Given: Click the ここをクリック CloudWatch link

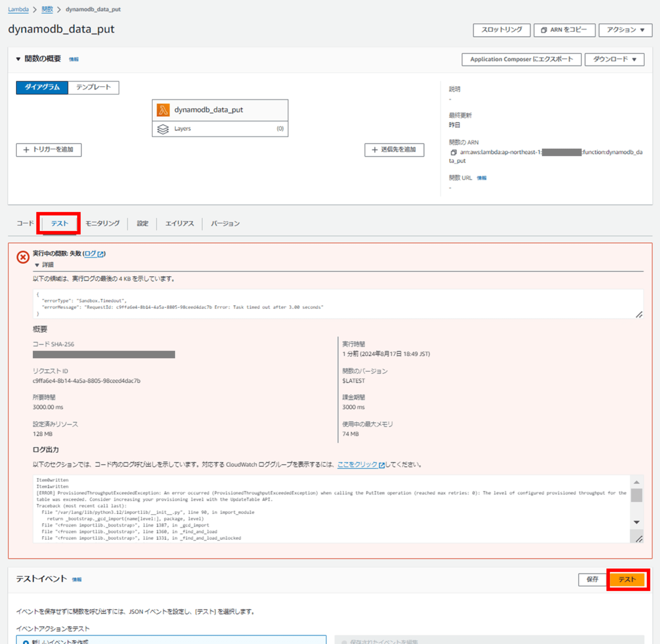Looking at the screenshot, I should (x=357, y=465).
